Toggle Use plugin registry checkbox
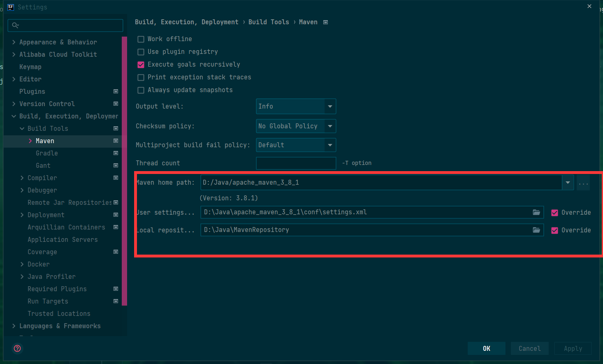 click(x=141, y=52)
